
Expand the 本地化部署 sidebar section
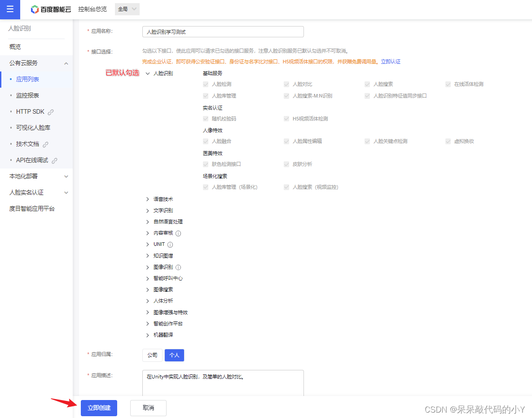[x=66, y=177]
